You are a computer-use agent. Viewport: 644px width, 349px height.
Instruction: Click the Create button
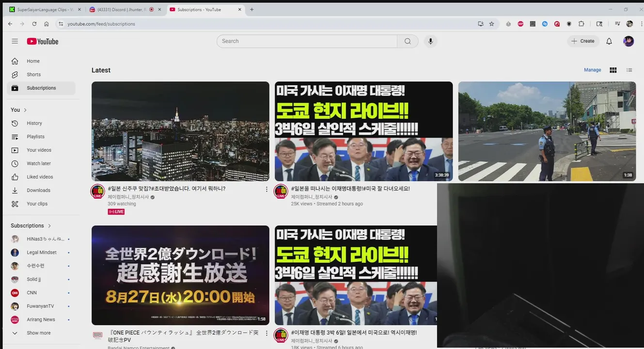pyautogui.click(x=583, y=41)
